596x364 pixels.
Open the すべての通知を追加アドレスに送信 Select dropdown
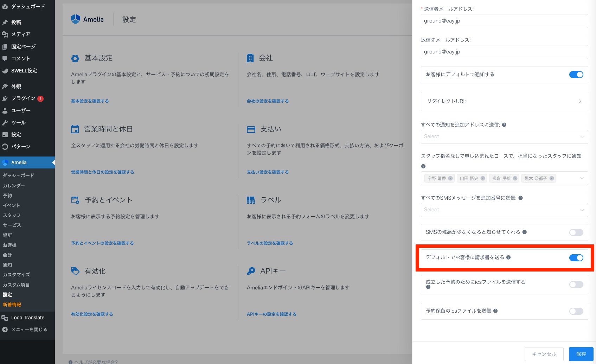tap(504, 136)
